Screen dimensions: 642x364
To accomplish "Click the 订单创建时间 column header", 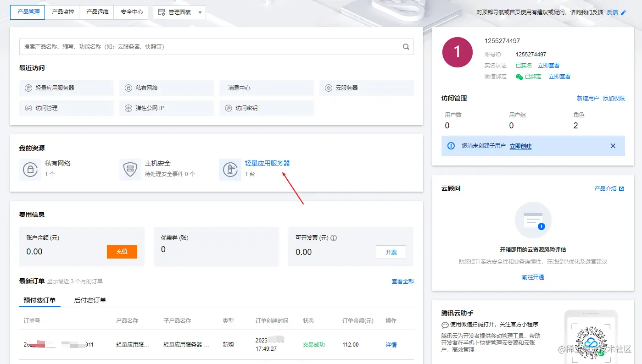I will [x=272, y=320].
